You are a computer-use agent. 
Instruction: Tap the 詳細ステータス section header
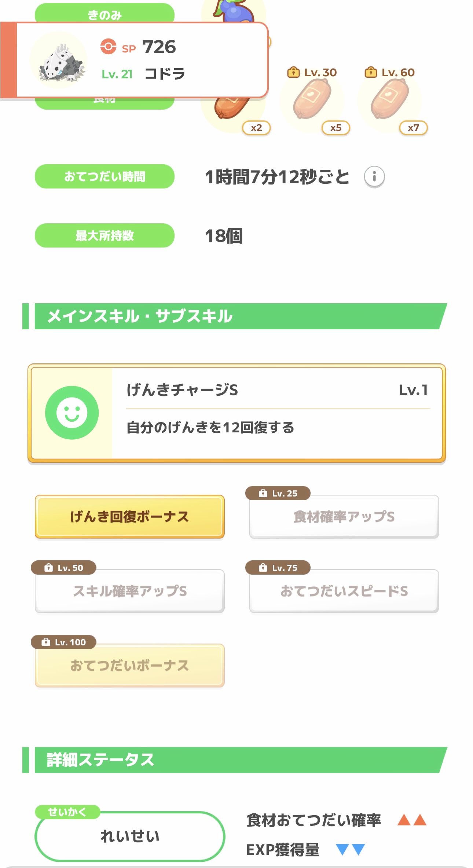pos(235,760)
